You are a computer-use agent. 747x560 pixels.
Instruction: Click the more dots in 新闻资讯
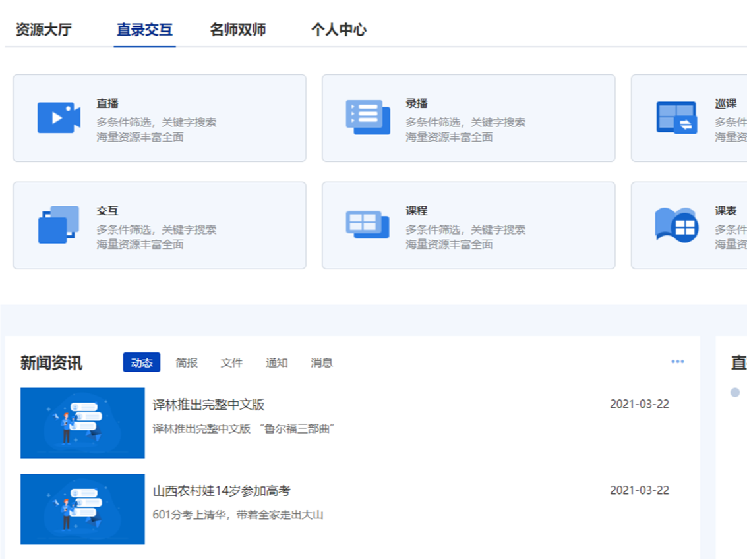click(678, 362)
